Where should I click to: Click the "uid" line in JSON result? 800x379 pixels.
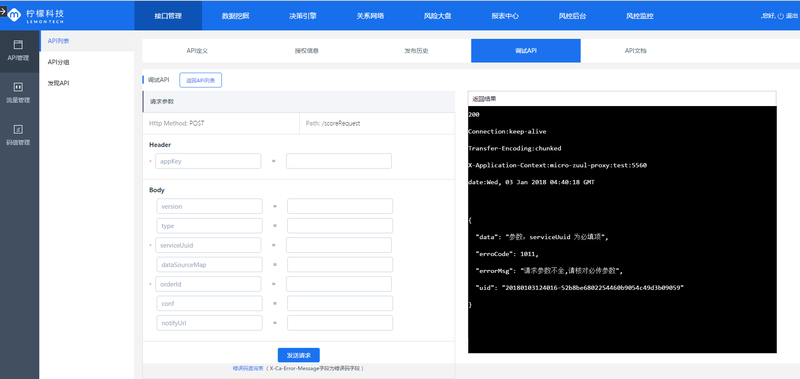[579, 288]
